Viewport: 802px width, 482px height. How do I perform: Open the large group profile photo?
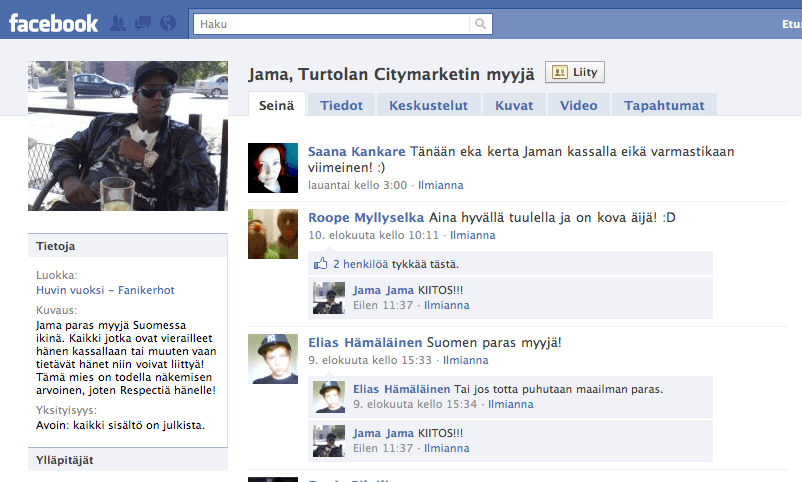click(x=128, y=135)
